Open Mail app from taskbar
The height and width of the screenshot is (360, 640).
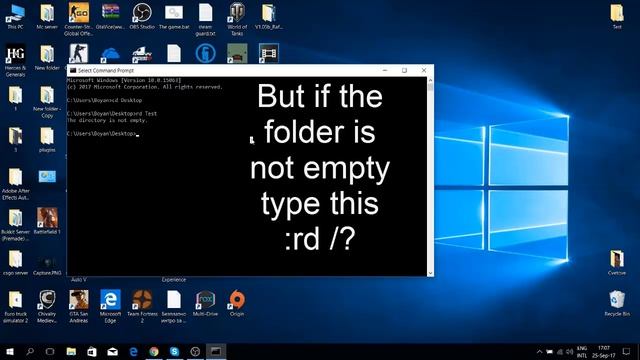tap(113, 351)
